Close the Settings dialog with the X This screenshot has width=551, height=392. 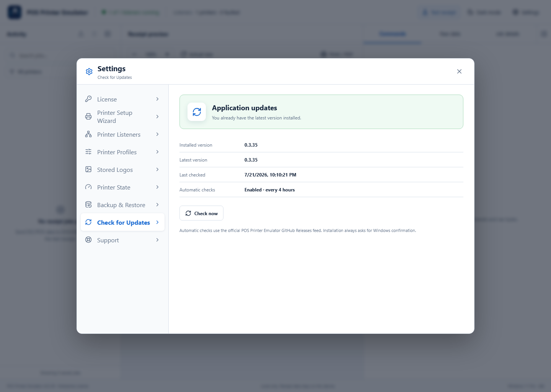click(x=459, y=72)
